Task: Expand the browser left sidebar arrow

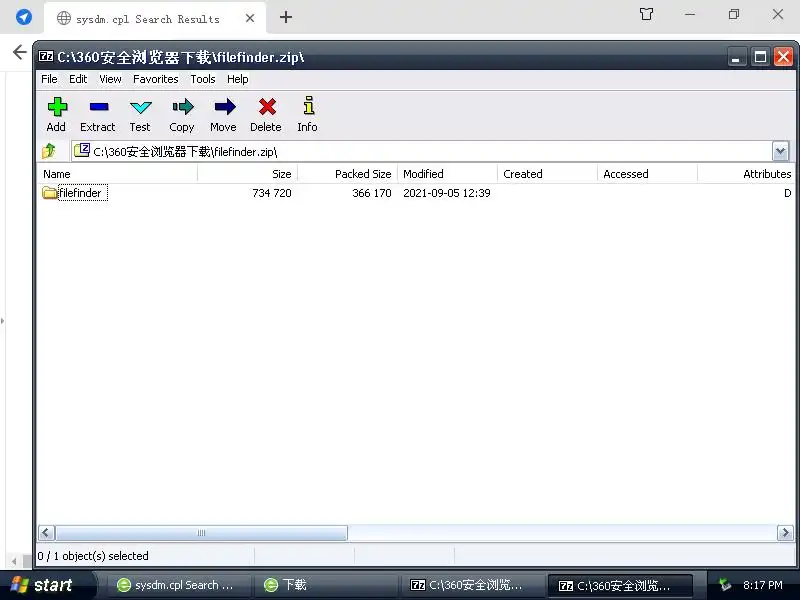Action: pyautogui.click(x=3, y=321)
